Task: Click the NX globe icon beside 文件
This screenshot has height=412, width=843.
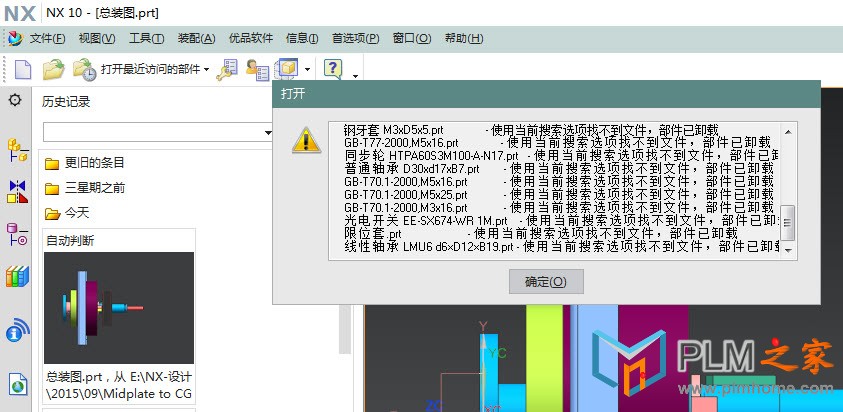Action: pyautogui.click(x=15, y=38)
